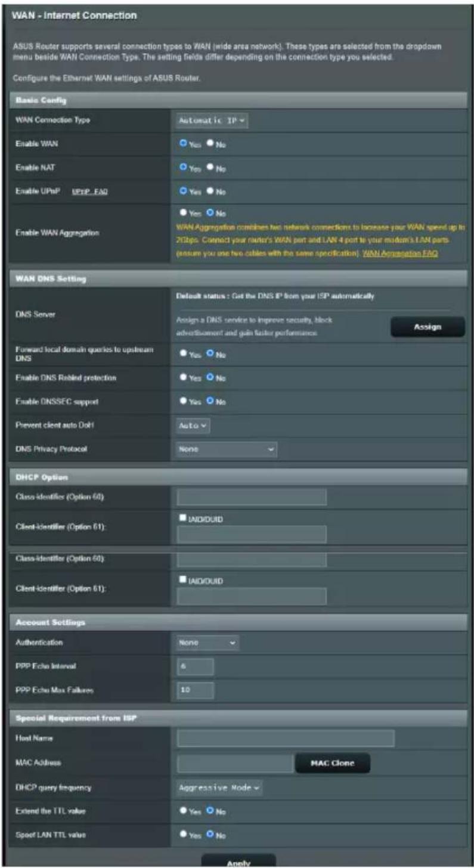Click the Assign DNS server button
This screenshot has height=868, width=474.
pyautogui.click(x=427, y=327)
